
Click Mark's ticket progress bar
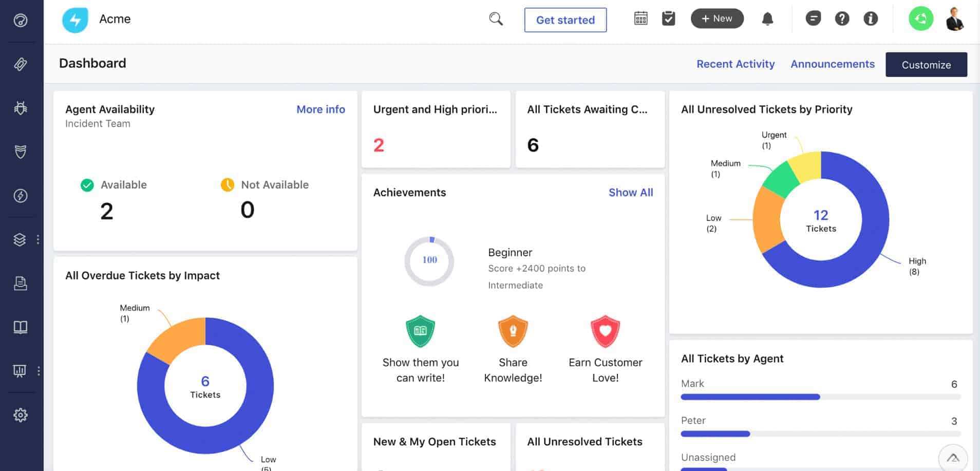click(x=820, y=397)
